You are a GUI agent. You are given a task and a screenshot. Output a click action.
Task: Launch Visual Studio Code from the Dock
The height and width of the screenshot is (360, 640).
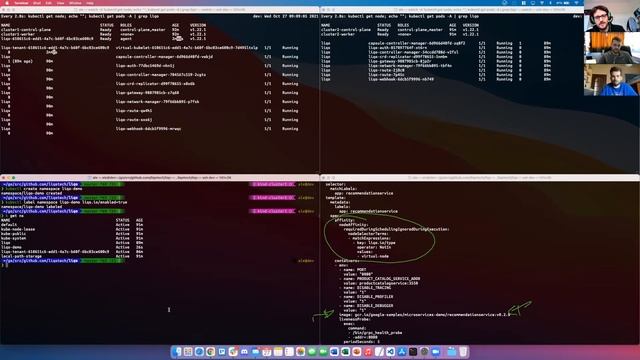click(x=390, y=351)
